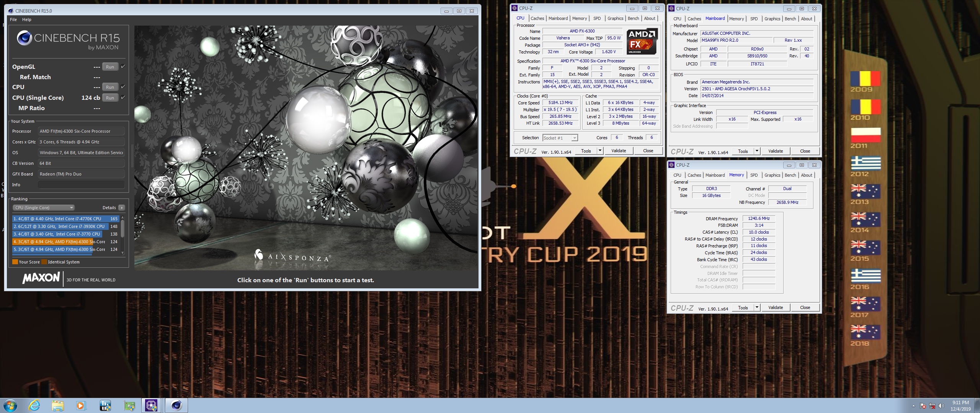Click the CPU-Z title icon in CPU window
The width and height of the screenshot is (980, 413).
click(x=515, y=8)
